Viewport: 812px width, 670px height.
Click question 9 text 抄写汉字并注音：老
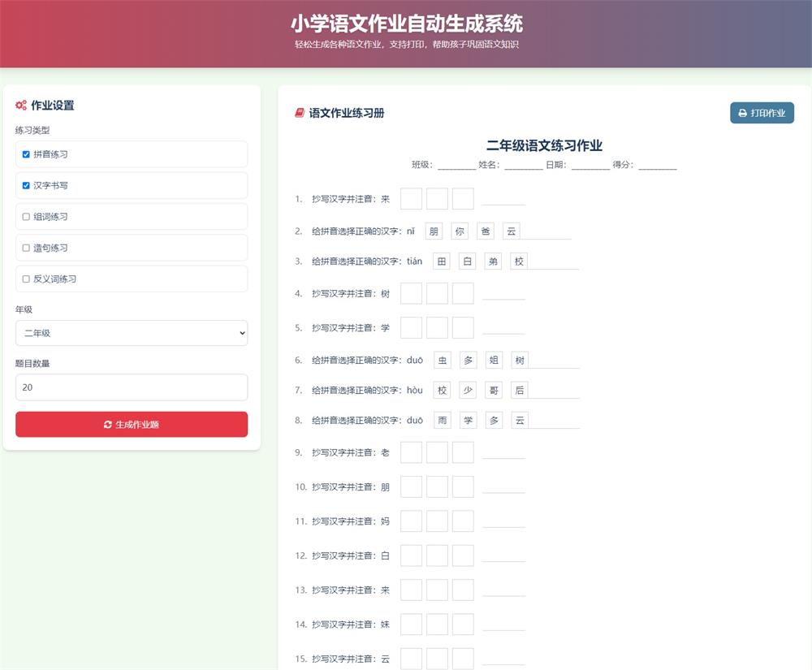[351, 452]
